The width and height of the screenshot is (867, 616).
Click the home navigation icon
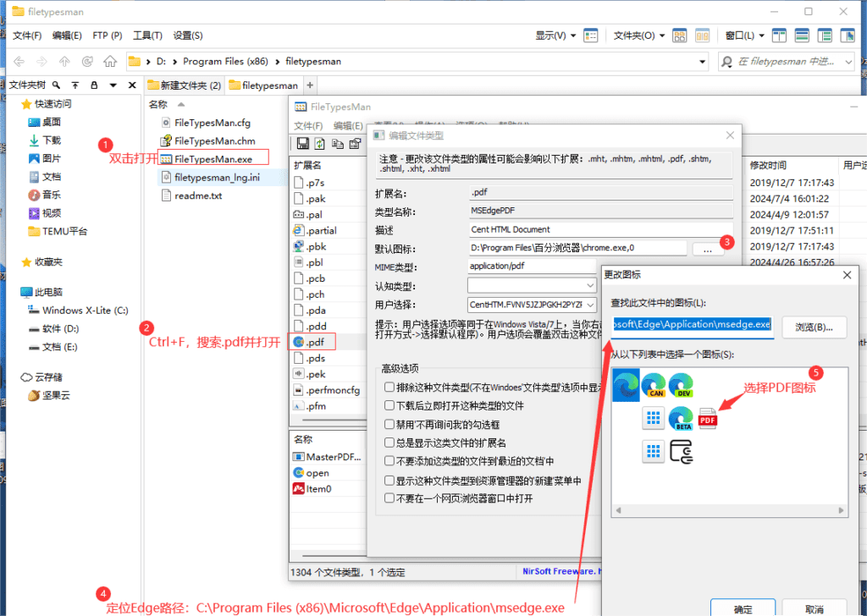110,61
